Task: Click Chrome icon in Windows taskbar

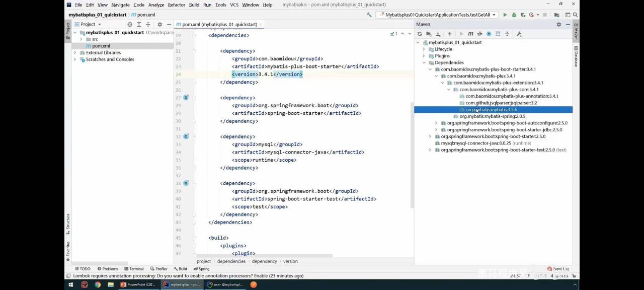Action: click(x=97, y=284)
